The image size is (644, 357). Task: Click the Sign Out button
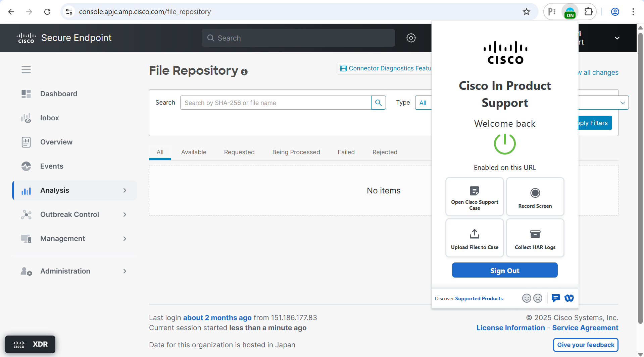pyautogui.click(x=504, y=270)
